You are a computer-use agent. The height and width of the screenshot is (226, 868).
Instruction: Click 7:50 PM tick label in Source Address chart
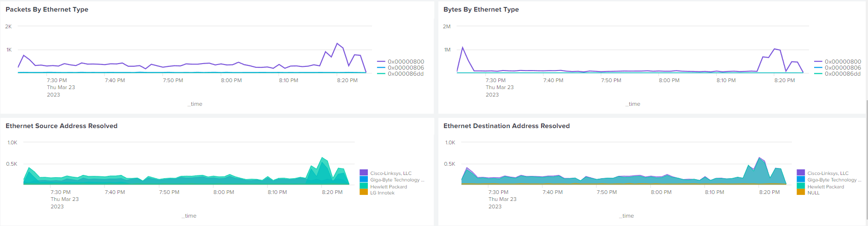tap(169, 192)
